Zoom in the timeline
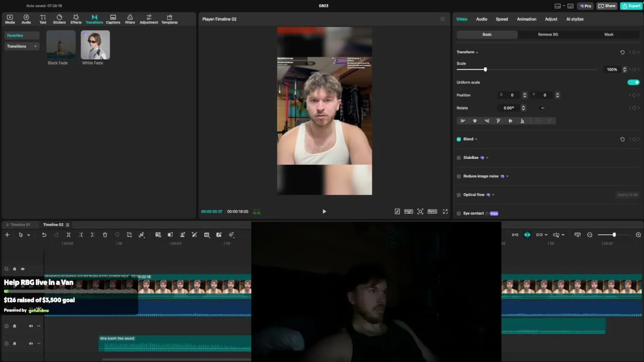The height and width of the screenshot is (362, 644). pos(638,235)
